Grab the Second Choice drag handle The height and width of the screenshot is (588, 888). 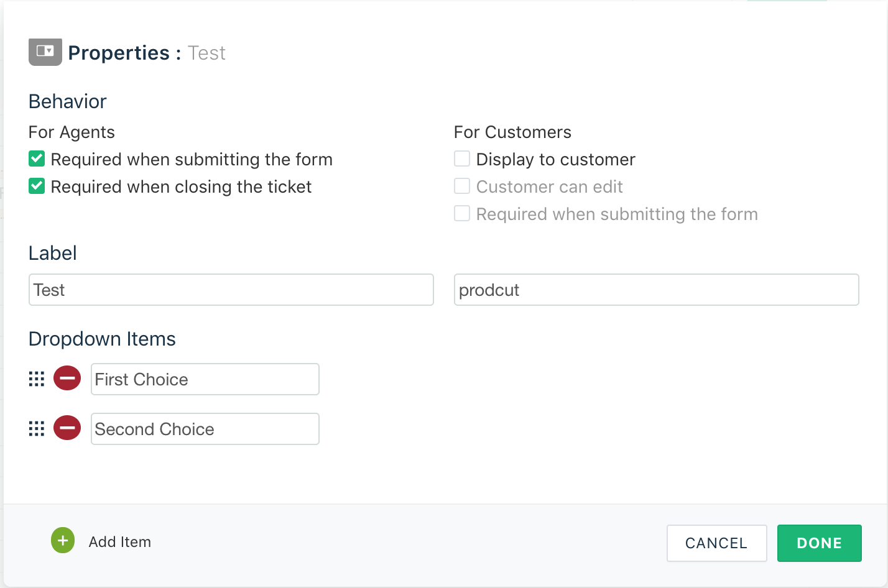37,429
